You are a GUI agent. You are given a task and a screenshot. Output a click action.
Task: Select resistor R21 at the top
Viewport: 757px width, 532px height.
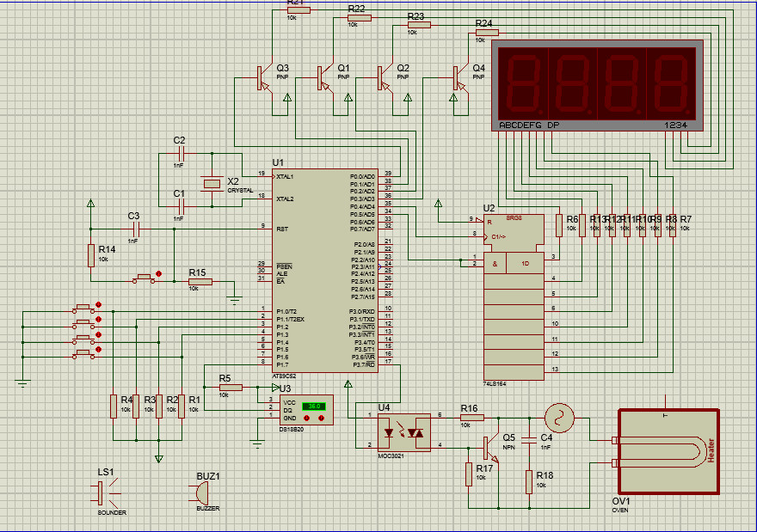tap(298, 10)
